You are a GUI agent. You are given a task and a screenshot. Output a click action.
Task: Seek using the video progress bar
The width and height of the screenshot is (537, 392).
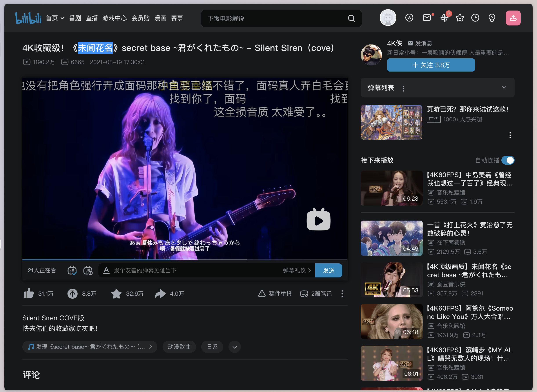pos(185,260)
